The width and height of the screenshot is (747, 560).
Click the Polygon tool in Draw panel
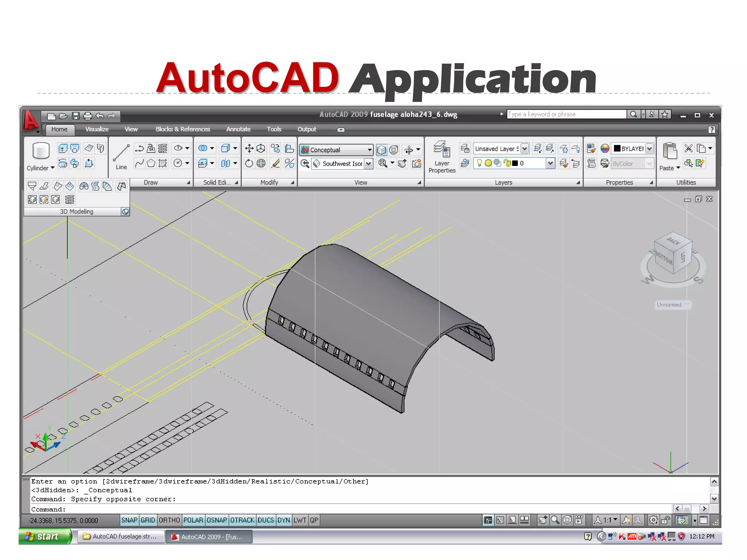pyautogui.click(x=151, y=163)
